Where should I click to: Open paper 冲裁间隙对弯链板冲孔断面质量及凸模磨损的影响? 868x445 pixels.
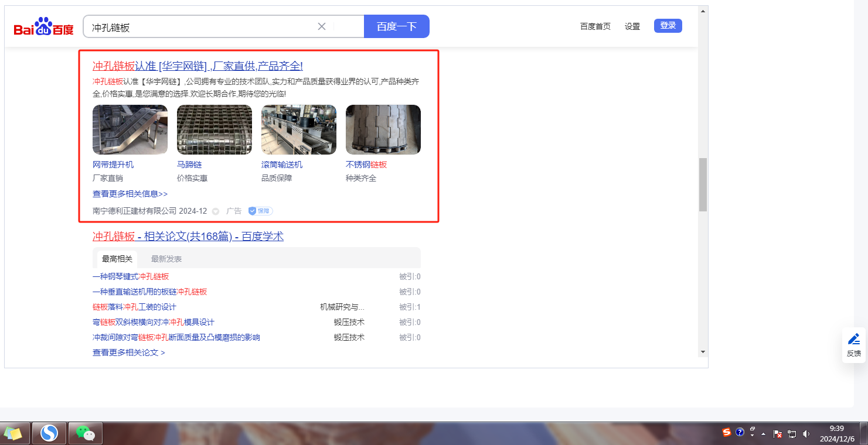(x=176, y=337)
